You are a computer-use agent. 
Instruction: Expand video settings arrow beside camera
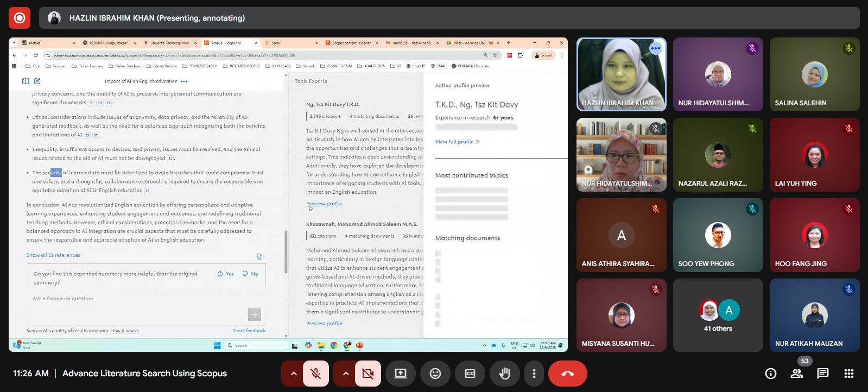click(x=345, y=374)
